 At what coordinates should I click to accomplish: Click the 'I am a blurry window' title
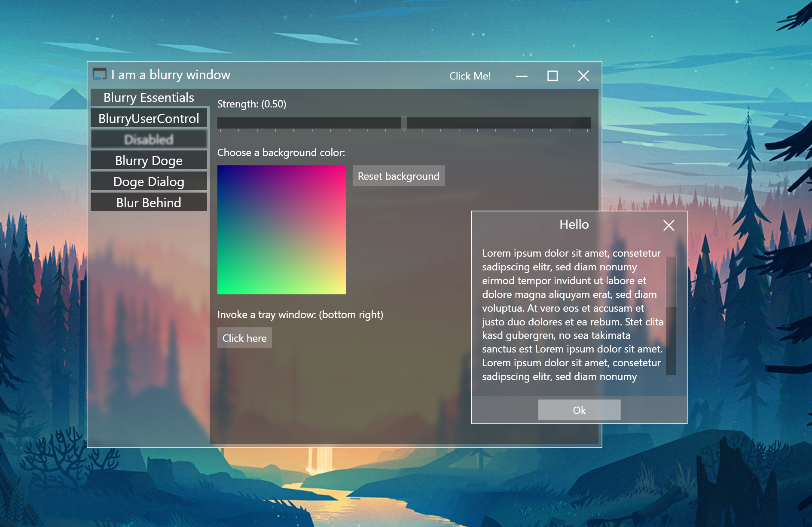[x=171, y=75]
